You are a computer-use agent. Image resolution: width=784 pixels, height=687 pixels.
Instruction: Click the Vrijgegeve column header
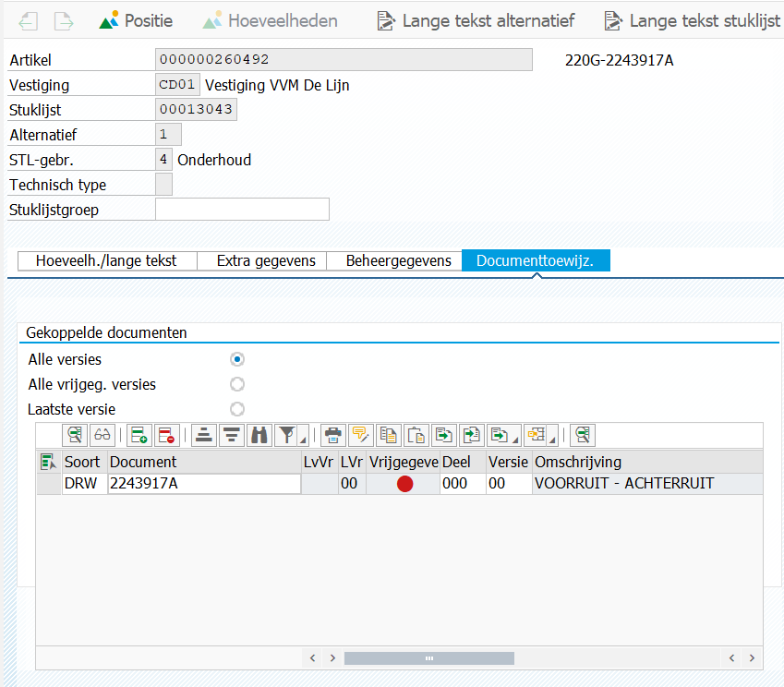[404, 462]
